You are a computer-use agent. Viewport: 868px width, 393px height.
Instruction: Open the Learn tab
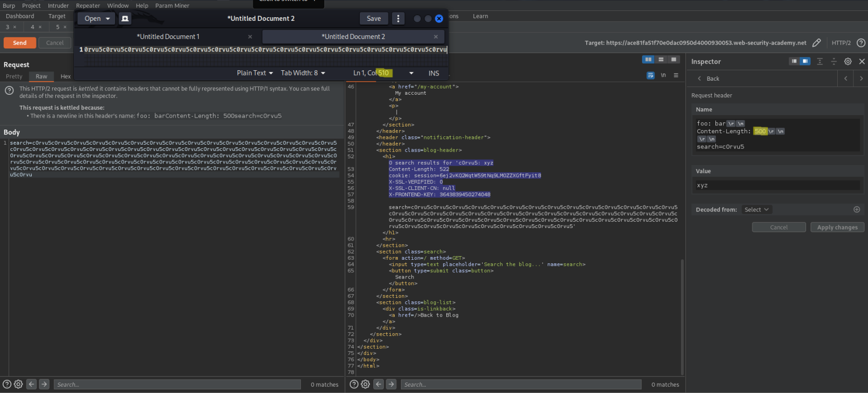tap(480, 16)
